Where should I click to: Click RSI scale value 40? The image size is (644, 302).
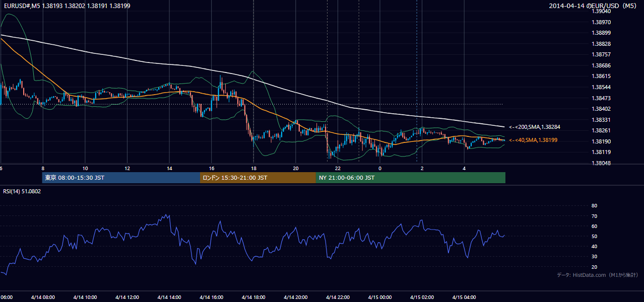[594, 246]
